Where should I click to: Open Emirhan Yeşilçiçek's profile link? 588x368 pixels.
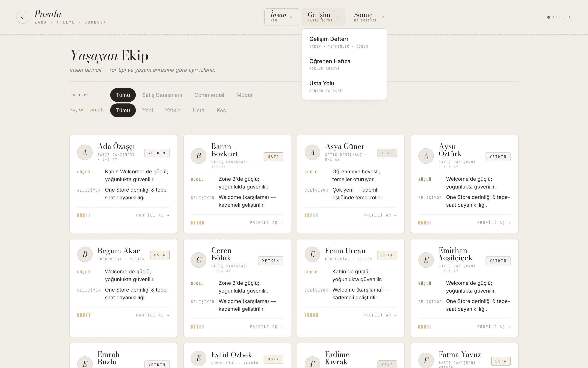click(494, 327)
